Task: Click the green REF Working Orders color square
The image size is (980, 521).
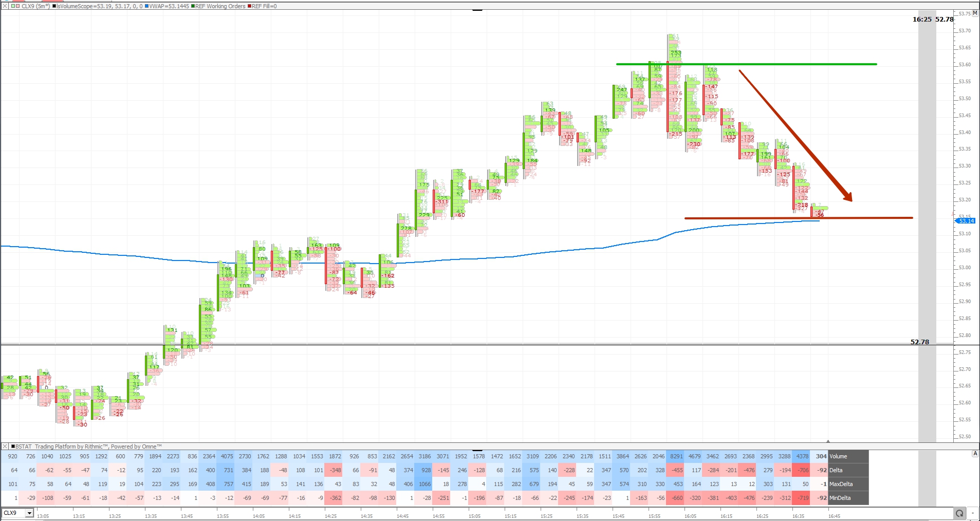Action: point(193,6)
